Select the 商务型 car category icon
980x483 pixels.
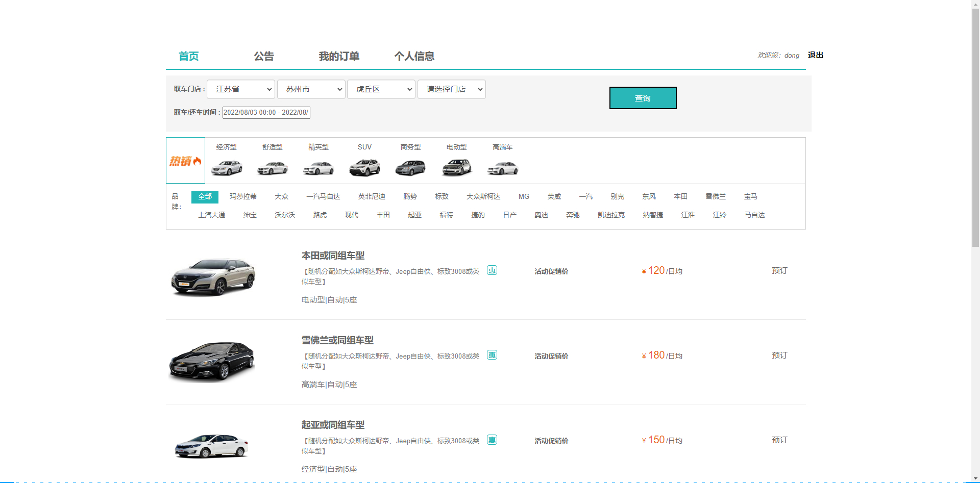pyautogui.click(x=410, y=168)
